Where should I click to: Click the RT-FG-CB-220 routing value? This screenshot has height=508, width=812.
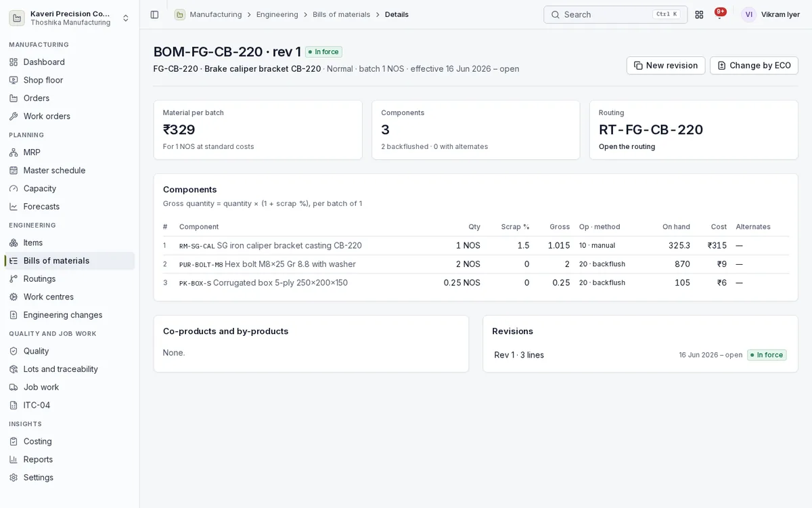651,129
